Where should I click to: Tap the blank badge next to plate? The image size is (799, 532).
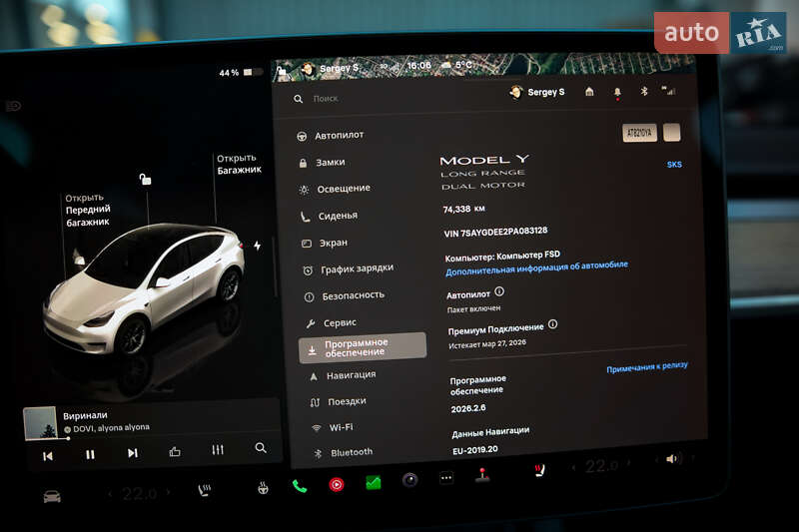click(x=671, y=133)
